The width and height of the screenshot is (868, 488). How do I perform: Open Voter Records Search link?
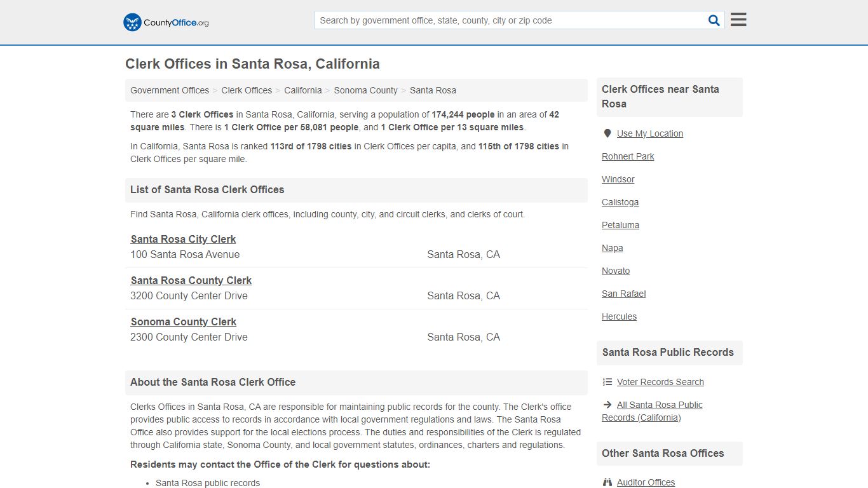point(660,382)
